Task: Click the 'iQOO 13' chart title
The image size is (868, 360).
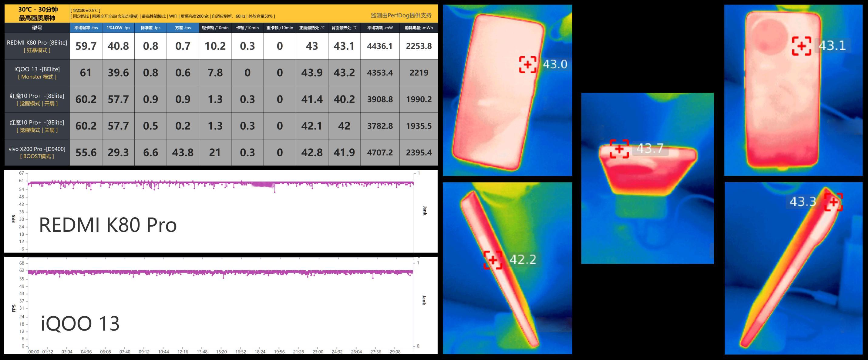Action: pyautogui.click(x=80, y=323)
